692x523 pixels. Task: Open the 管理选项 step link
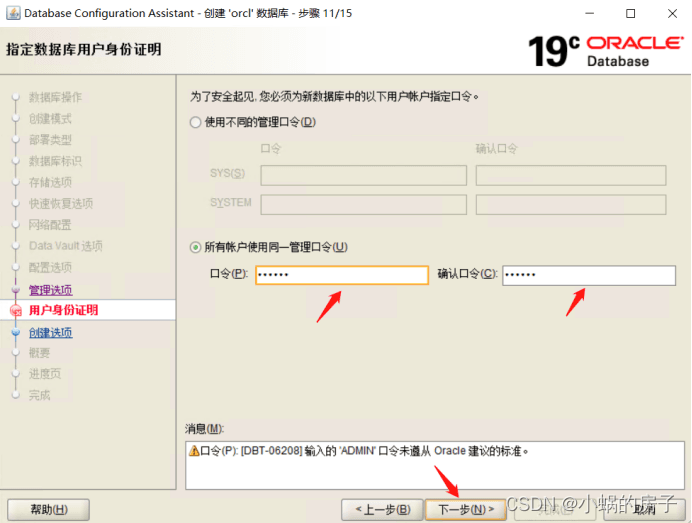[51, 290]
